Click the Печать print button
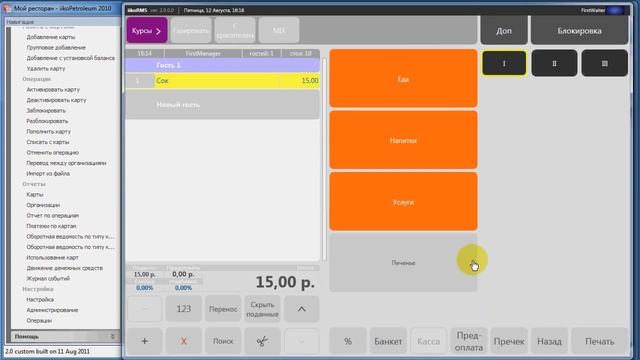 click(600, 341)
